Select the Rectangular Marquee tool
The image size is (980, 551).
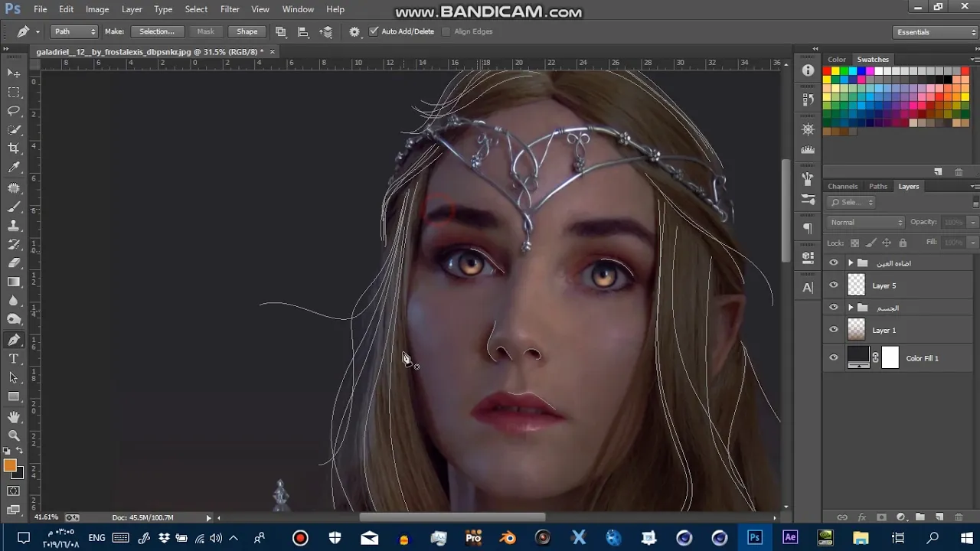(14, 92)
